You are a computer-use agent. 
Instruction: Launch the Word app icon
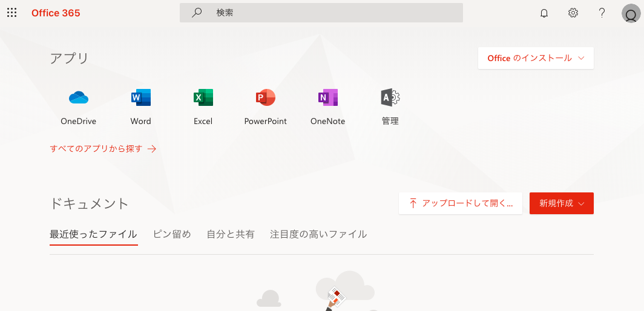tap(141, 97)
